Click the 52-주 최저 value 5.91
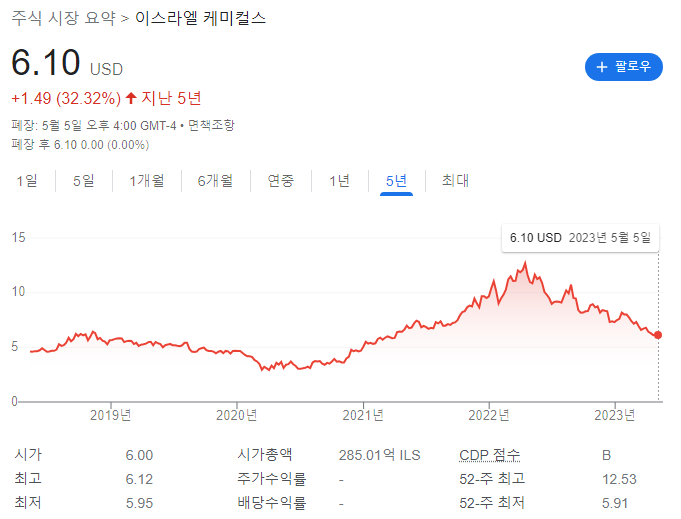The width and height of the screenshot is (681, 519). [615, 503]
